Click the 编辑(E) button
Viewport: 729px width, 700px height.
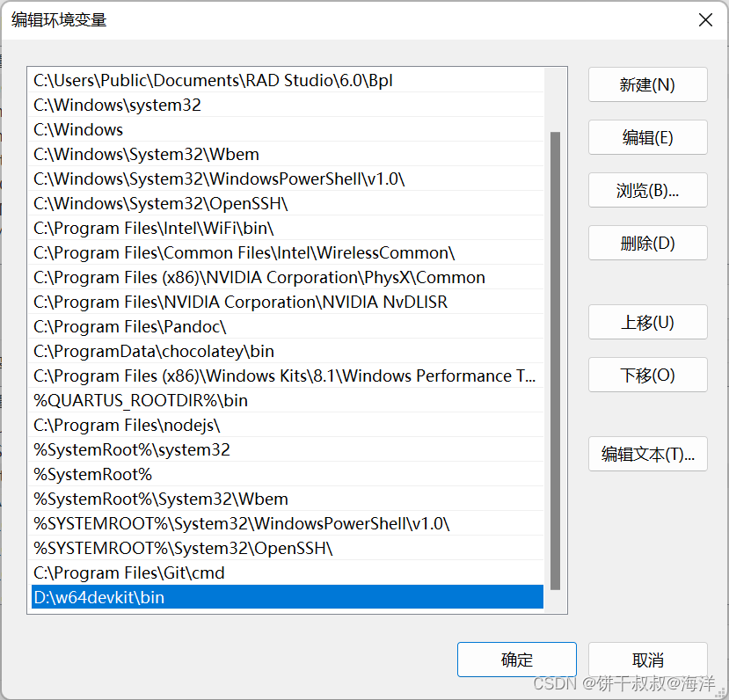point(647,137)
